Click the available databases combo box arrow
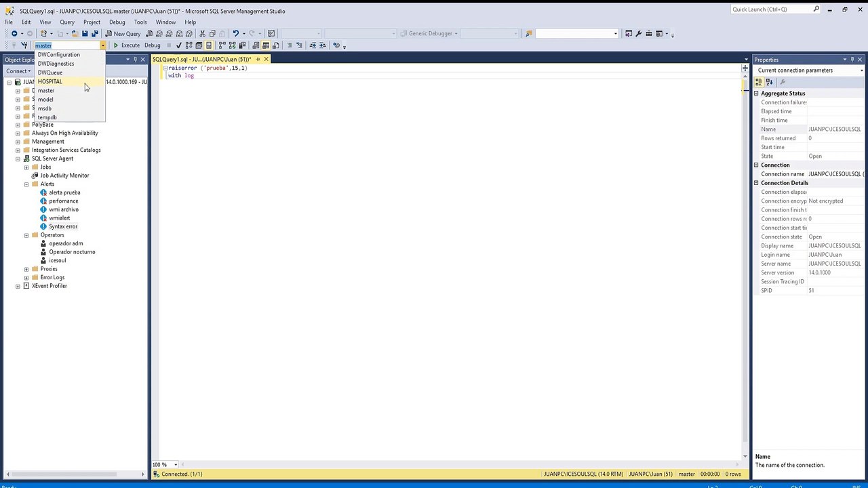The width and height of the screenshot is (868, 488). click(x=103, y=45)
